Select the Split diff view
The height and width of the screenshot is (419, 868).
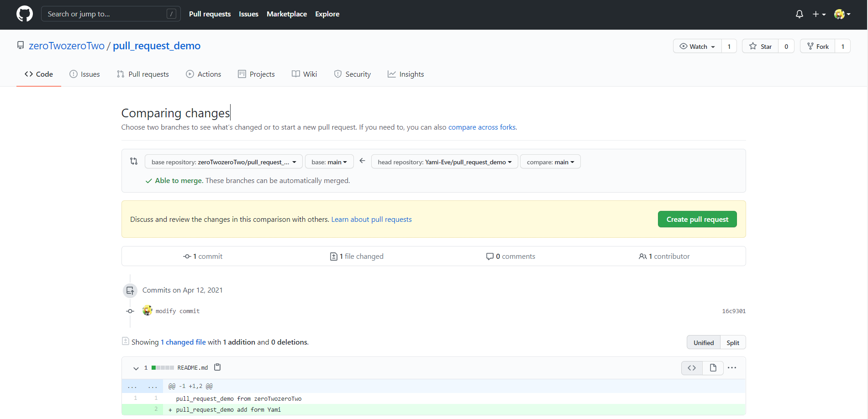point(733,342)
